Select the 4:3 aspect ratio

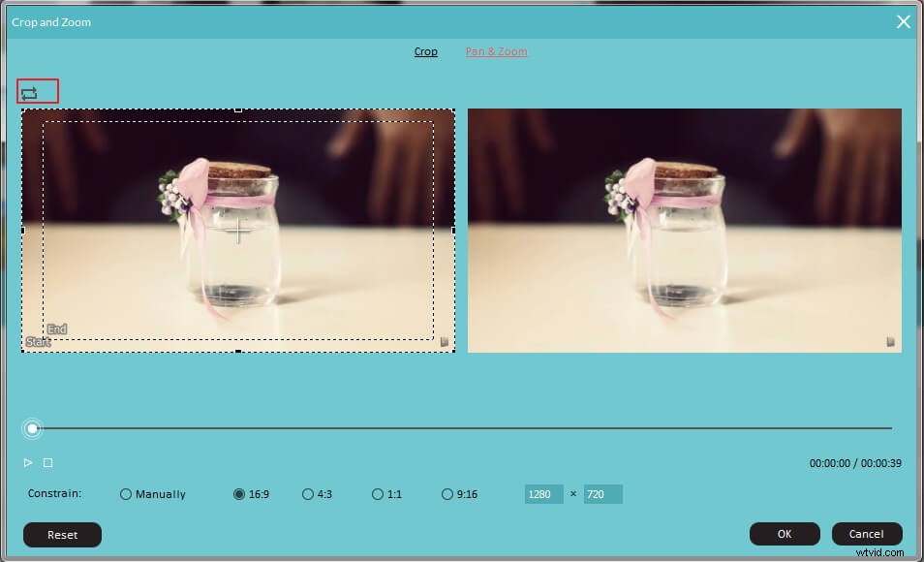click(x=306, y=494)
